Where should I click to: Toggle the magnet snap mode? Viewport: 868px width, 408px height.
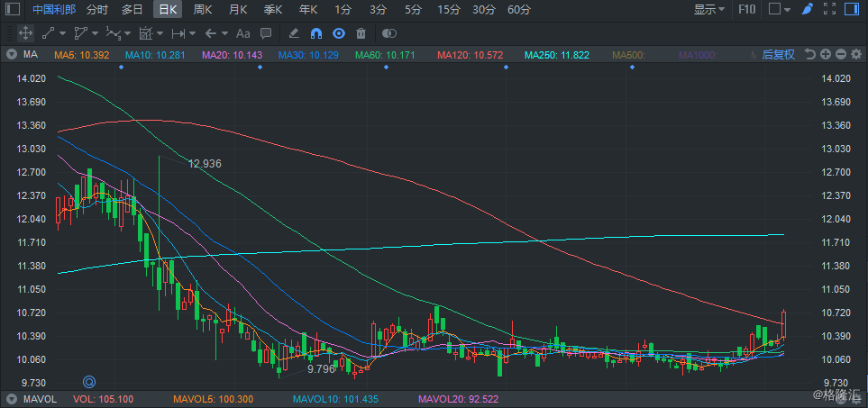pyautogui.click(x=316, y=33)
